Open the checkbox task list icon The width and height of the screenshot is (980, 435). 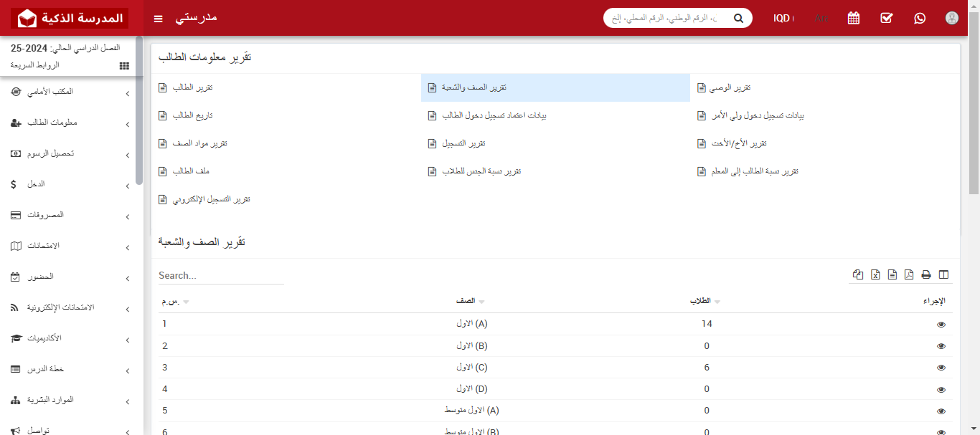pyautogui.click(x=887, y=18)
